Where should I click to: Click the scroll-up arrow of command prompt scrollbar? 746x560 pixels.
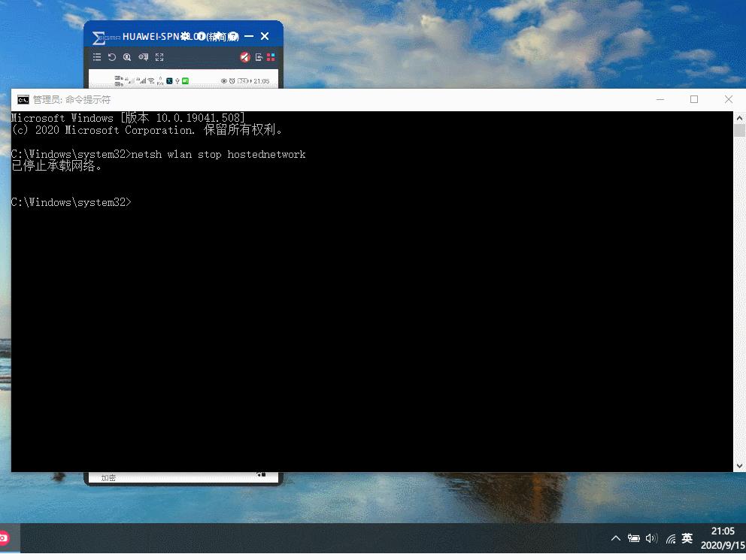point(739,117)
